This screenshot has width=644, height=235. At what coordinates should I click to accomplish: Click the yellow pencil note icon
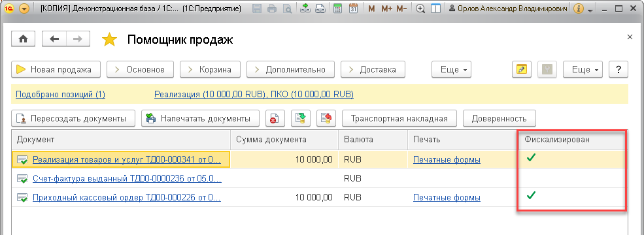(522, 70)
